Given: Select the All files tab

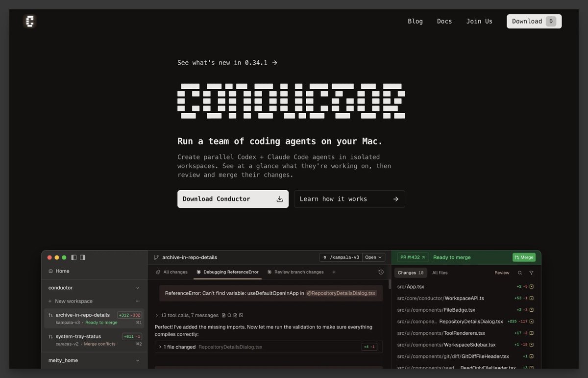Looking at the screenshot, I should [x=440, y=273].
